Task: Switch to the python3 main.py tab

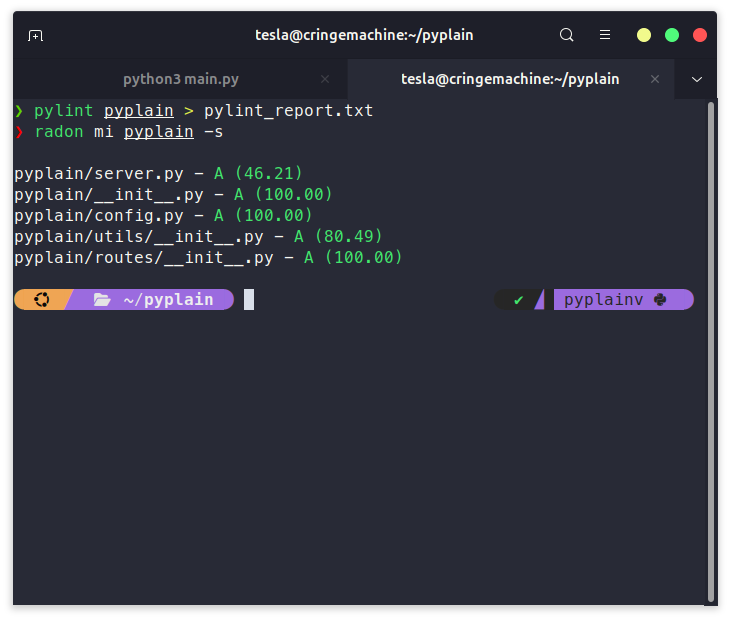Action: (181, 79)
